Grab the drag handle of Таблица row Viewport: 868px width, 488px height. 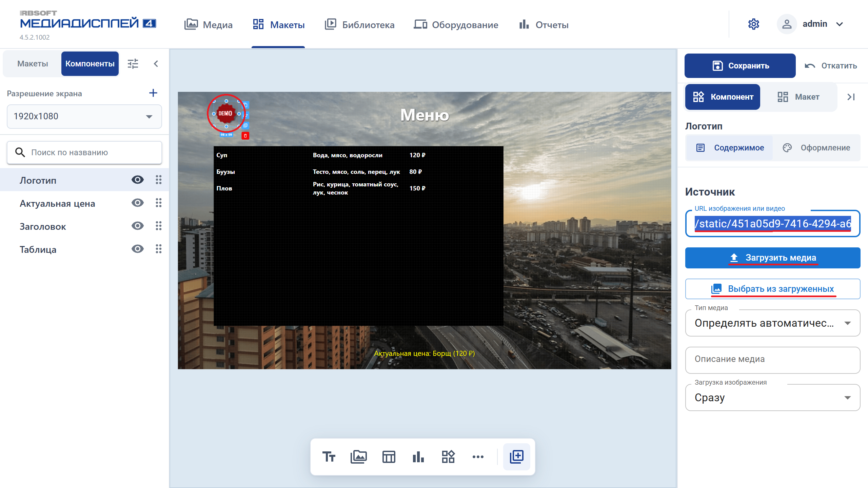158,249
